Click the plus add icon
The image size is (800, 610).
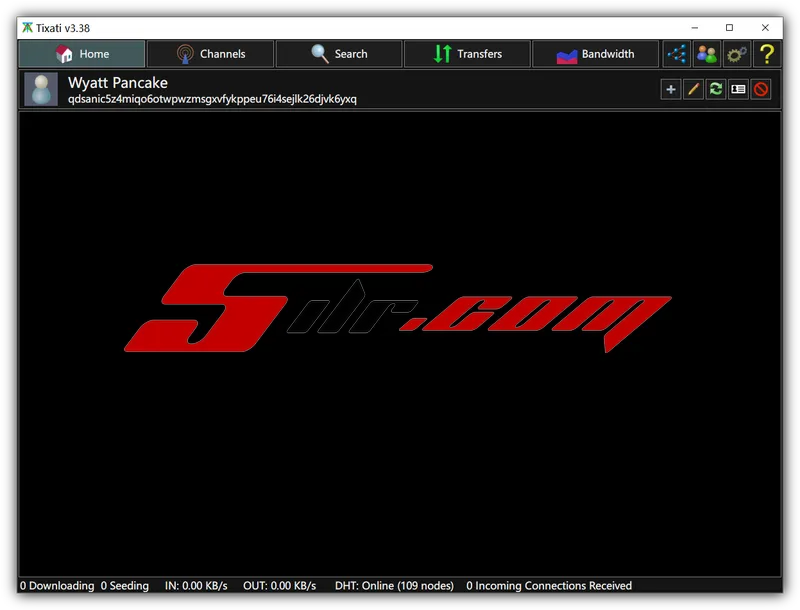[x=671, y=89]
